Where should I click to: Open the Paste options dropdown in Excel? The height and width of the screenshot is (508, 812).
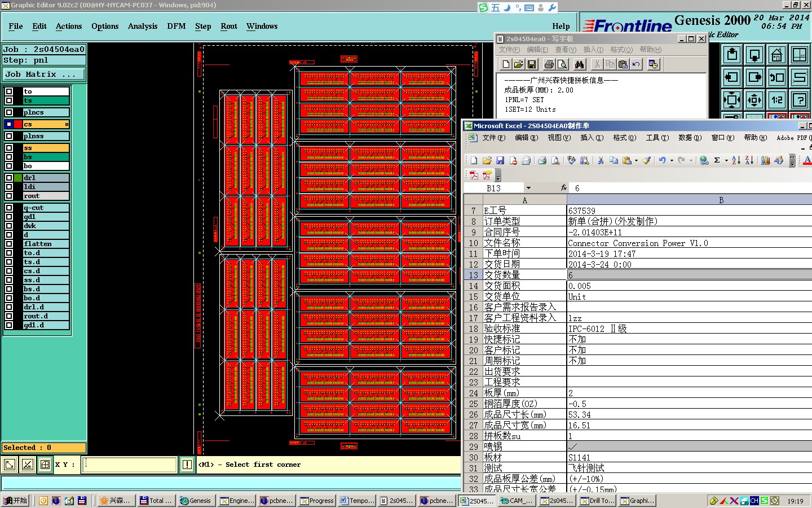(x=636, y=160)
